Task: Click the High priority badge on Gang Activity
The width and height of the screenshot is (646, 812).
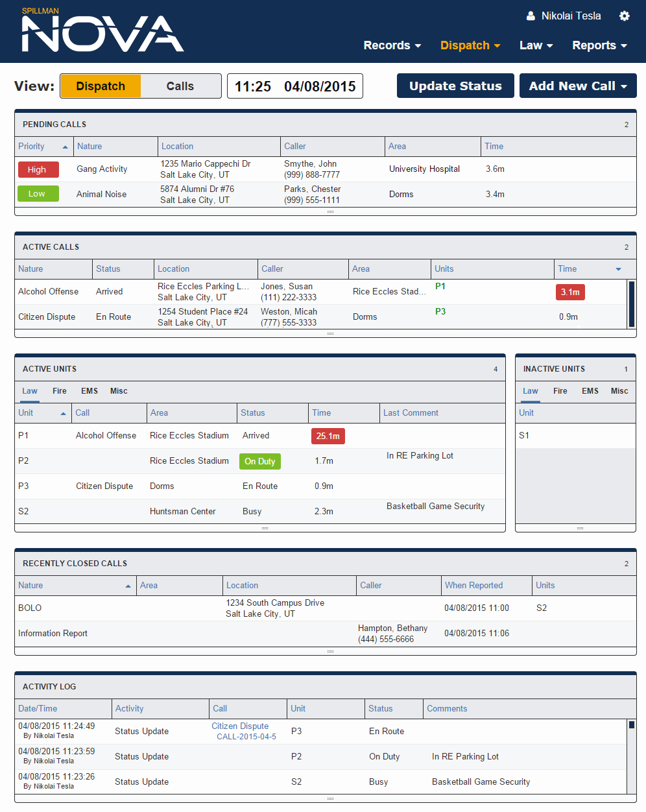Action: [x=38, y=169]
